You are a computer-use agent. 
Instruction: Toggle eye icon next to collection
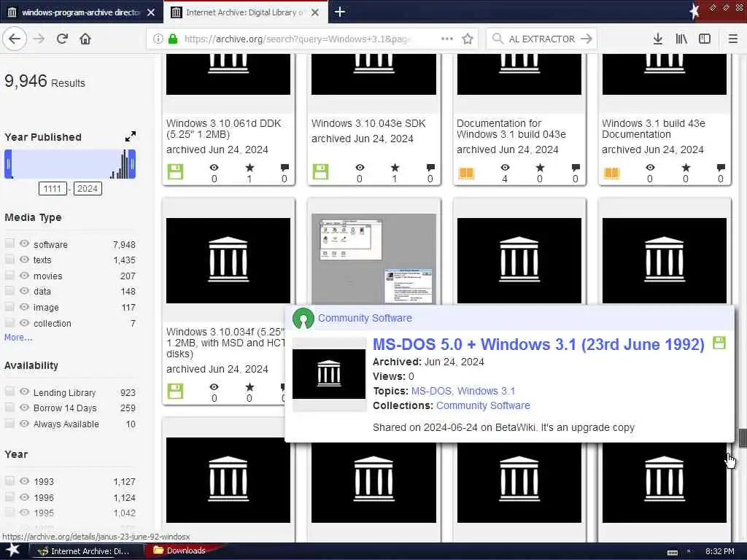pos(24,322)
